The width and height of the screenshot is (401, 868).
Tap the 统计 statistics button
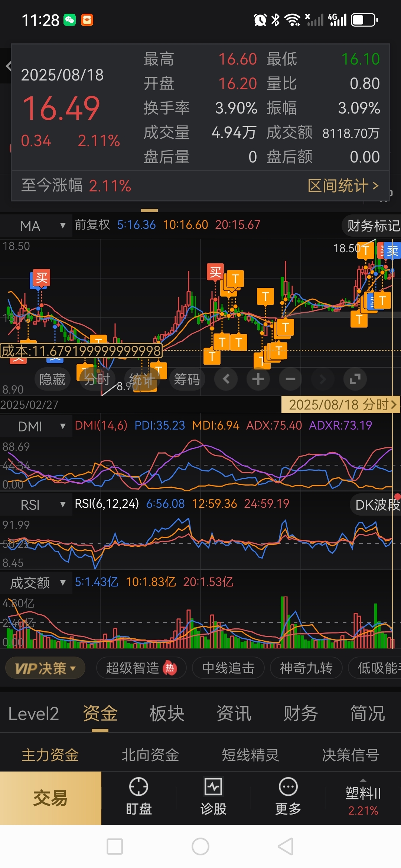coord(142,379)
